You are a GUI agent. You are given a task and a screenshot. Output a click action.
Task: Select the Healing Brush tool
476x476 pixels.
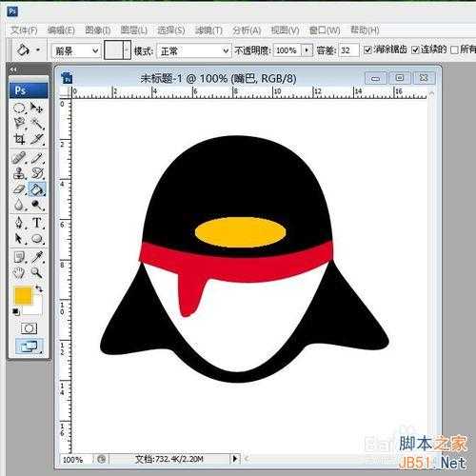19,158
